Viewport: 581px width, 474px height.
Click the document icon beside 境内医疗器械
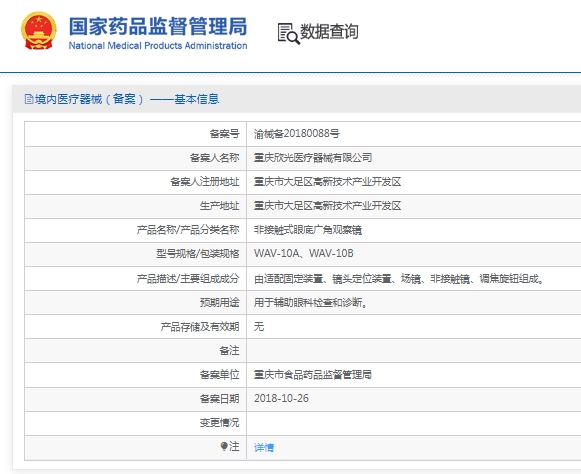point(29,99)
